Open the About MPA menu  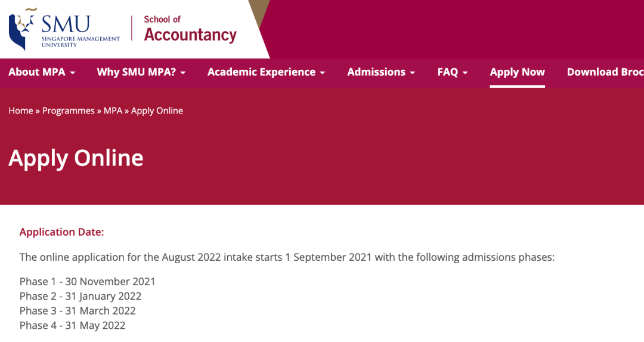pyautogui.click(x=42, y=72)
